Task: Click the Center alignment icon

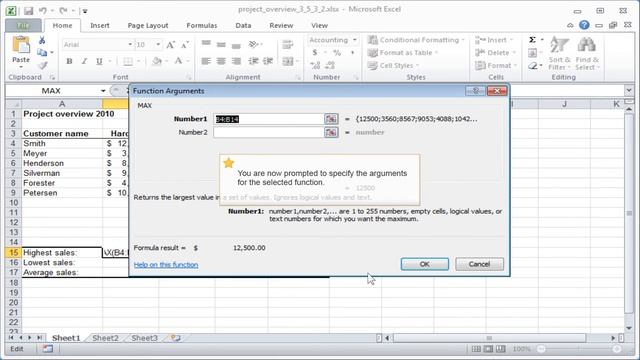Action: (x=221, y=61)
